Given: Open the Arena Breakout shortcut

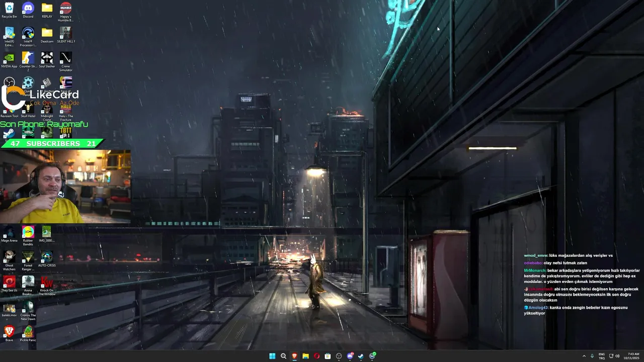Looking at the screenshot, I should (28, 286).
